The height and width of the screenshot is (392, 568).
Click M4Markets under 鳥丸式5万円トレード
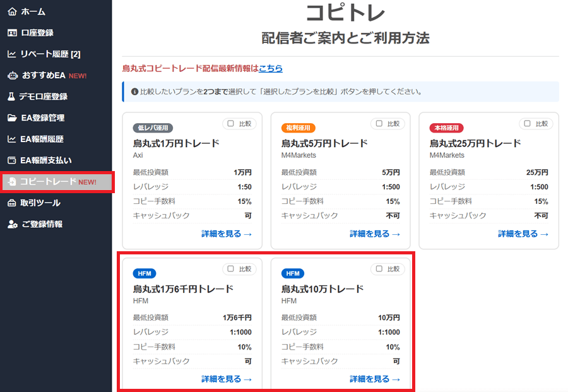click(299, 155)
